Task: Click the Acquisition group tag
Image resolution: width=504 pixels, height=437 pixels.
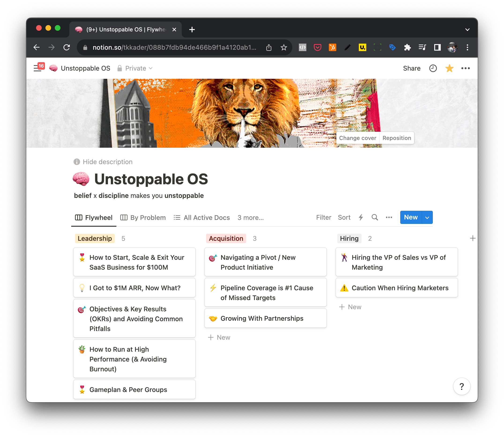Action: click(226, 238)
